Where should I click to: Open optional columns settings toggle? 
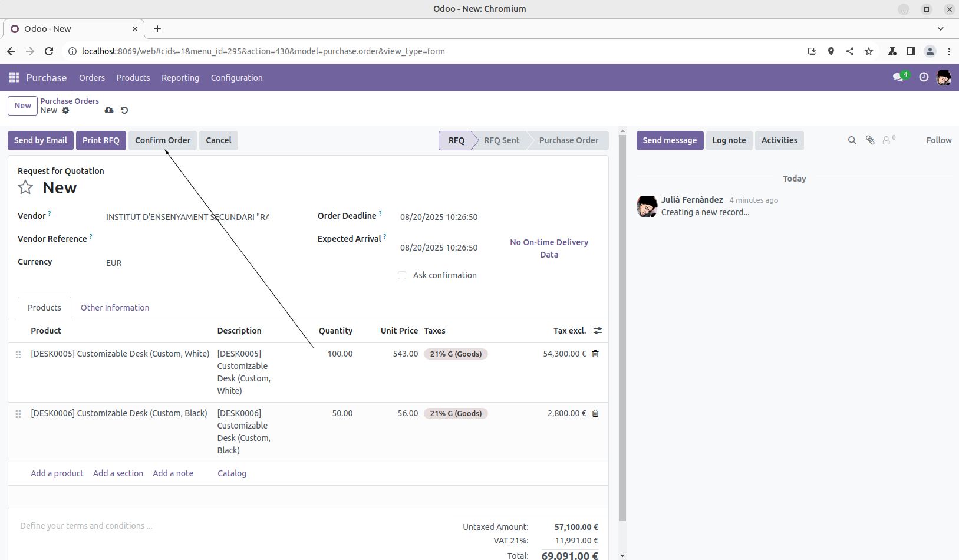(x=598, y=331)
